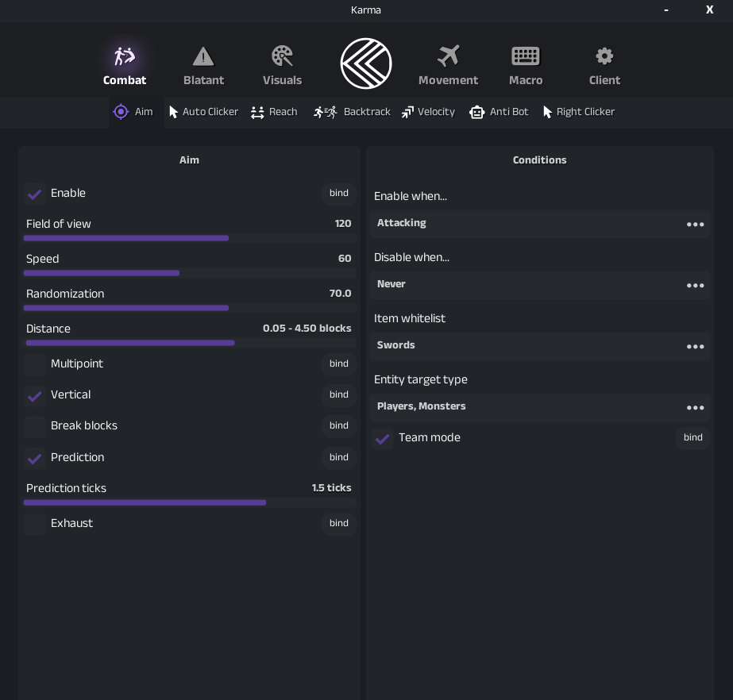Click the Backtrack running figures icon
The height and width of the screenshot is (700, 733).
coord(326,112)
